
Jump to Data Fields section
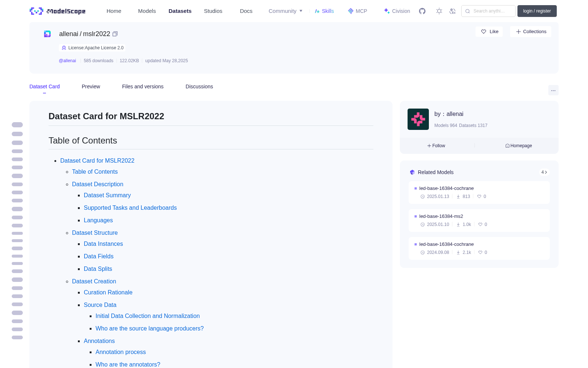(98, 256)
